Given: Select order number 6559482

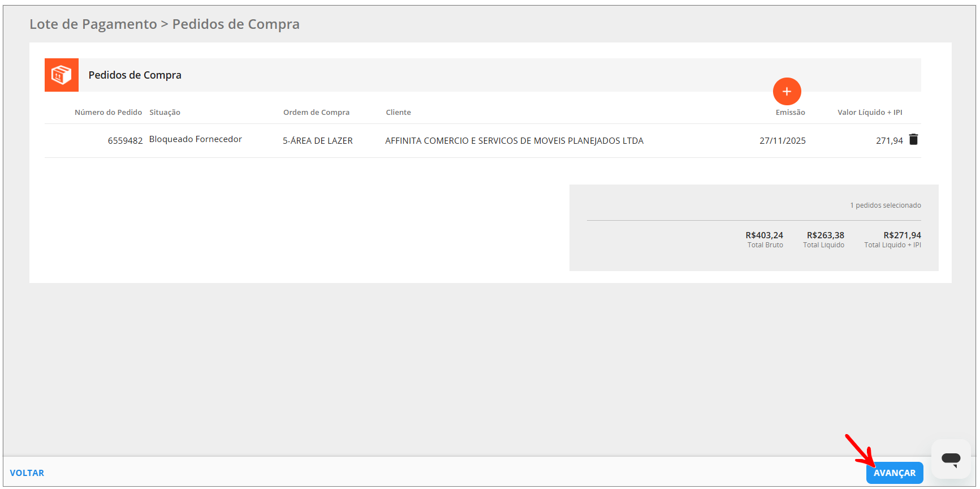Looking at the screenshot, I should [x=125, y=141].
